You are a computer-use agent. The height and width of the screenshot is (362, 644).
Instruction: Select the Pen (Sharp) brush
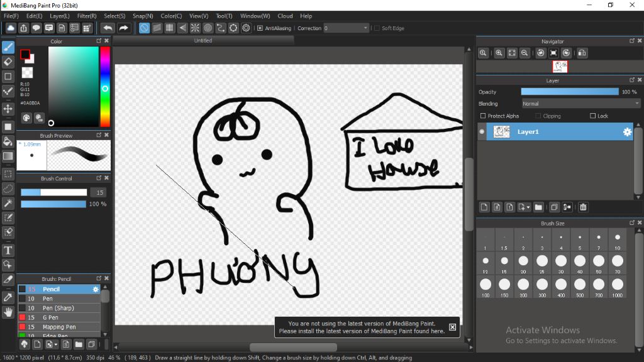tap(59, 308)
